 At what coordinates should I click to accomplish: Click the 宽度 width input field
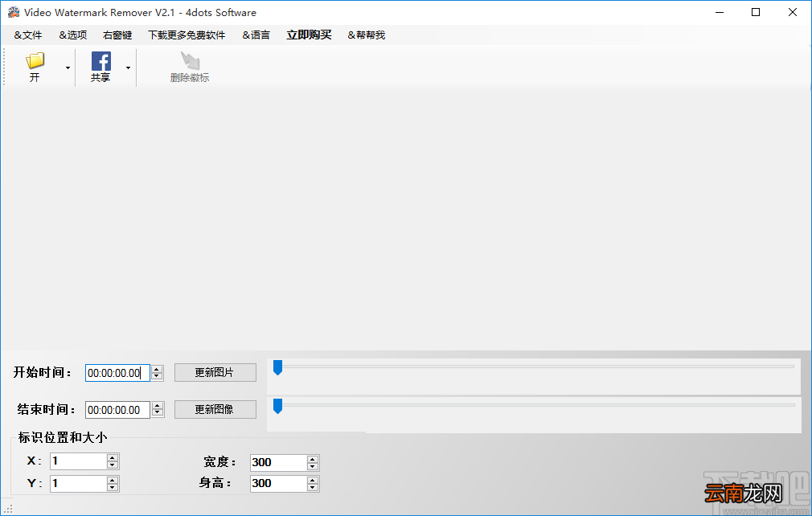[x=278, y=463]
